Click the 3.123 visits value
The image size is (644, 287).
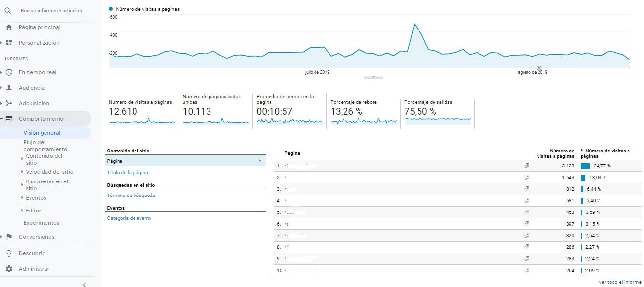pyautogui.click(x=568, y=166)
